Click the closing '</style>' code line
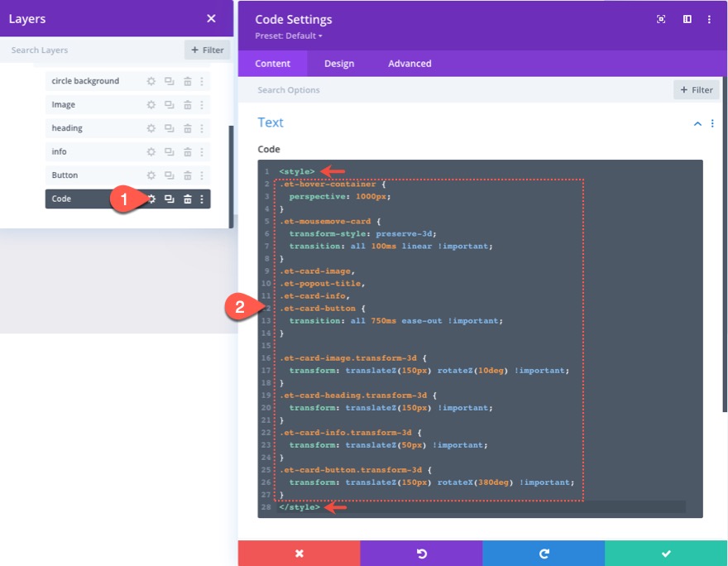Screen dimensions: 728x566 pos(299,507)
